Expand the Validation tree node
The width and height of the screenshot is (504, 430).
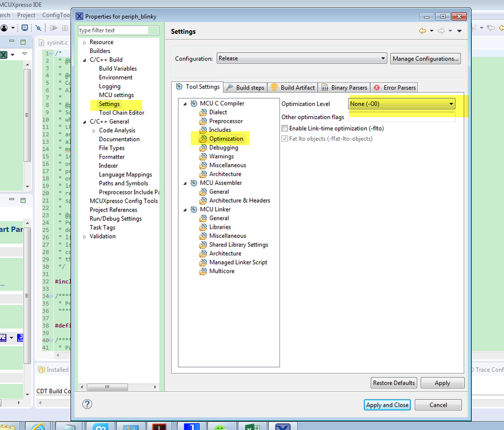[x=84, y=237]
